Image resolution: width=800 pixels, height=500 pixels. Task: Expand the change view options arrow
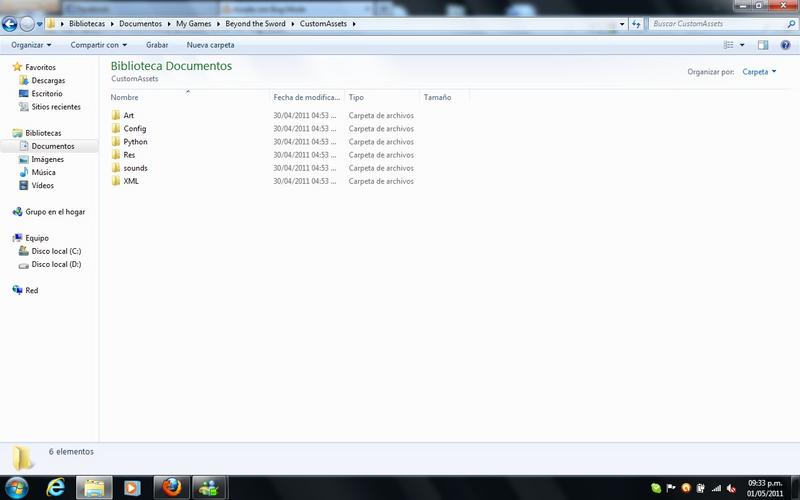pos(742,45)
